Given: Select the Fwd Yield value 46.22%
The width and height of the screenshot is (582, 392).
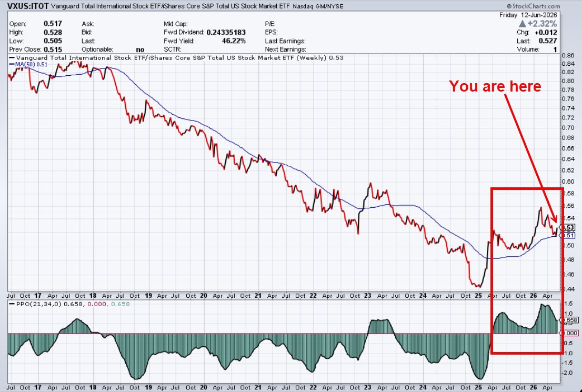Looking at the screenshot, I should tap(234, 41).
